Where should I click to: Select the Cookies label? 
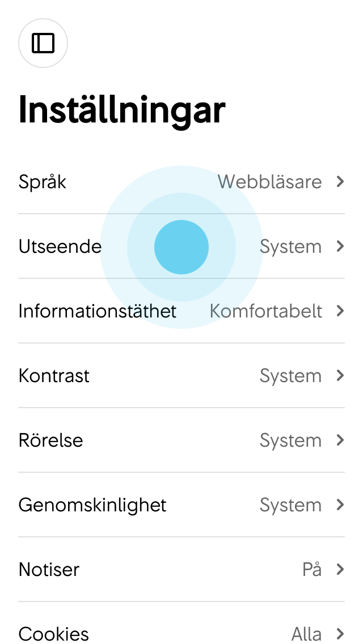click(53, 634)
